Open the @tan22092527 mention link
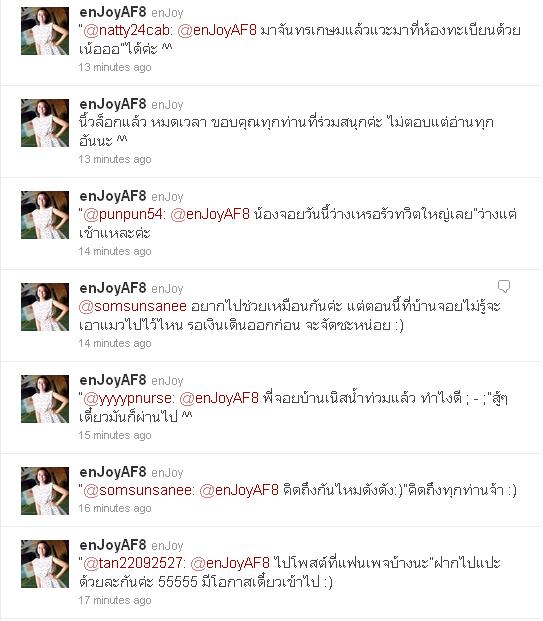Viewport: 543px width, 621px height. pyautogui.click(x=134, y=563)
